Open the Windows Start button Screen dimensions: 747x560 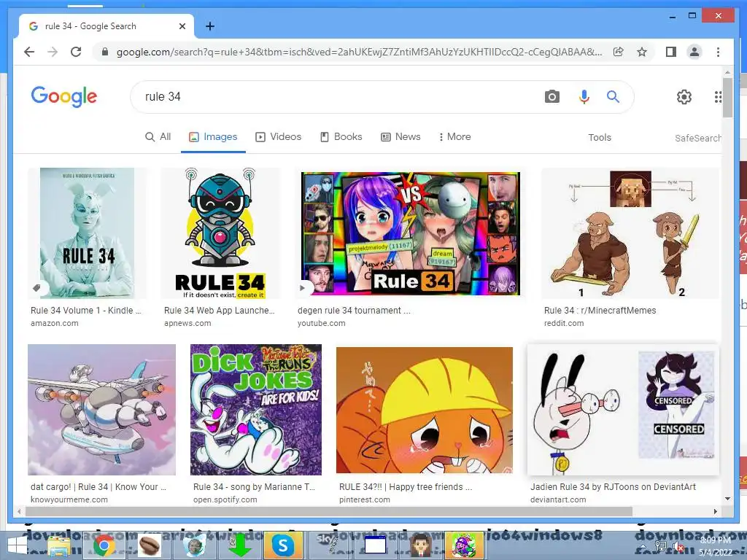(x=18, y=545)
